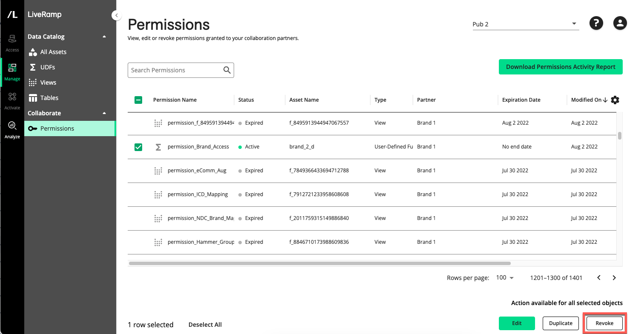Click the permission_eComm_Aug name cell

pyautogui.click(x=197, y=171)
